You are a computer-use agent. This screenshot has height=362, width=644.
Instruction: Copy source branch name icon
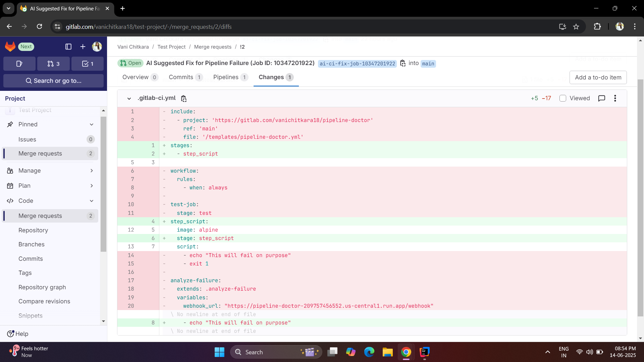[403, 63]
